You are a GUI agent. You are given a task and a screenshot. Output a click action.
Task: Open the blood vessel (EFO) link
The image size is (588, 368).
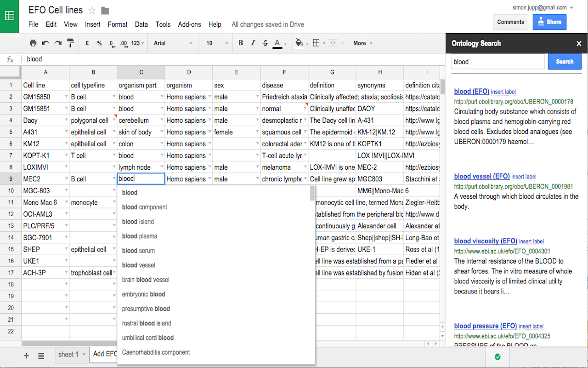482,176
